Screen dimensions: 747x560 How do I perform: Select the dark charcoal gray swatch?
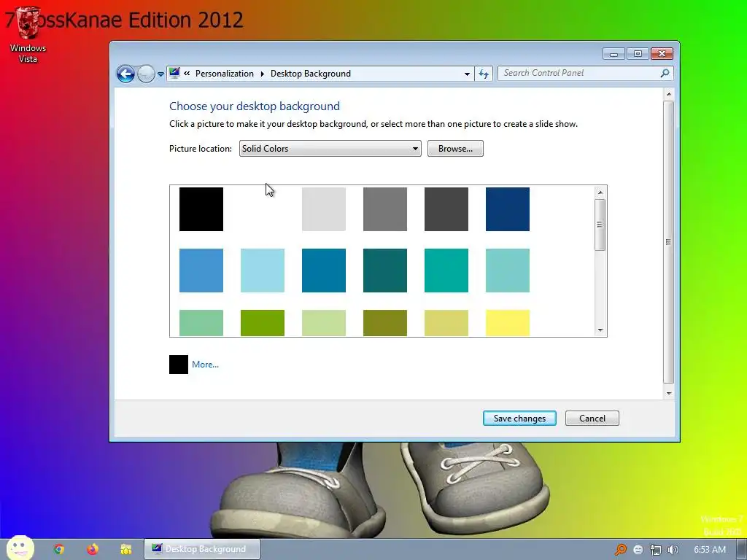(446, 209)
